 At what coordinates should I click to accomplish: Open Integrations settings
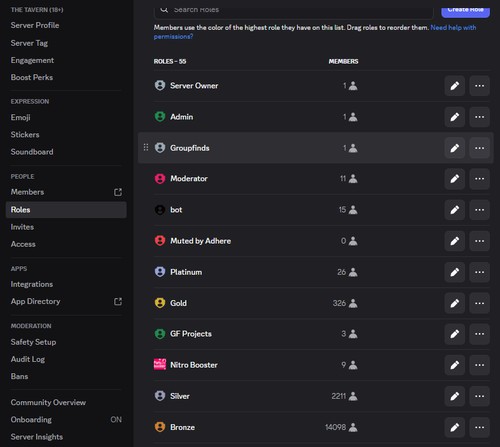coord(32,284)
